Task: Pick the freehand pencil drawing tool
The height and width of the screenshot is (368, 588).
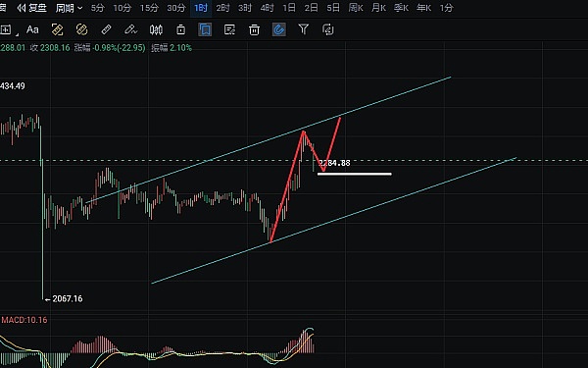Action: (131, 29)
